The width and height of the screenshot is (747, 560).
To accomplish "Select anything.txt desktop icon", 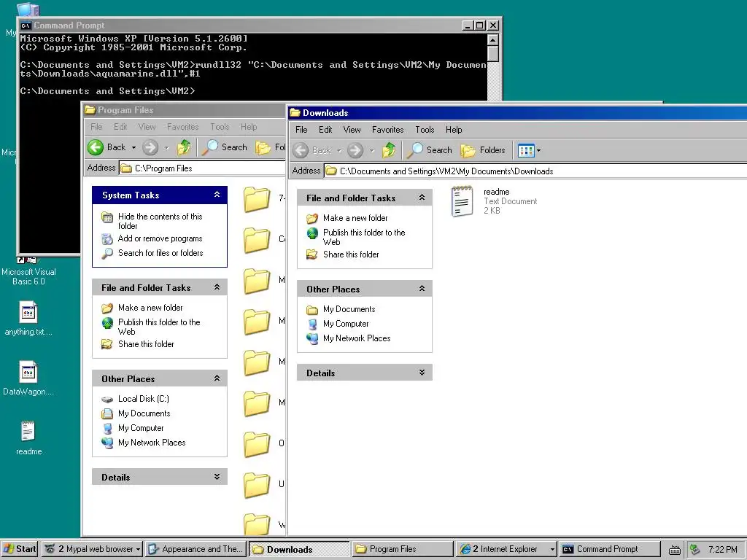I will pos(28,318).
